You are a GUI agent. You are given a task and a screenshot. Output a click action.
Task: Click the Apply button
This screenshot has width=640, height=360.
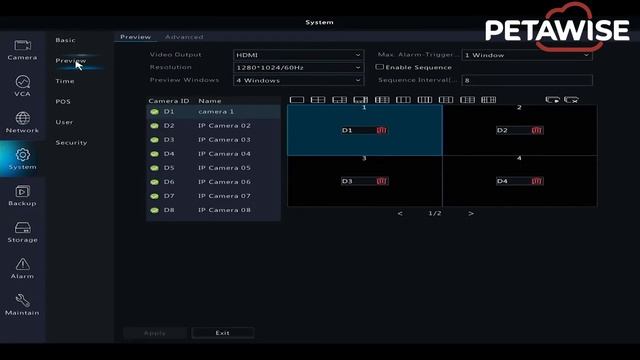tap(155, 333)
